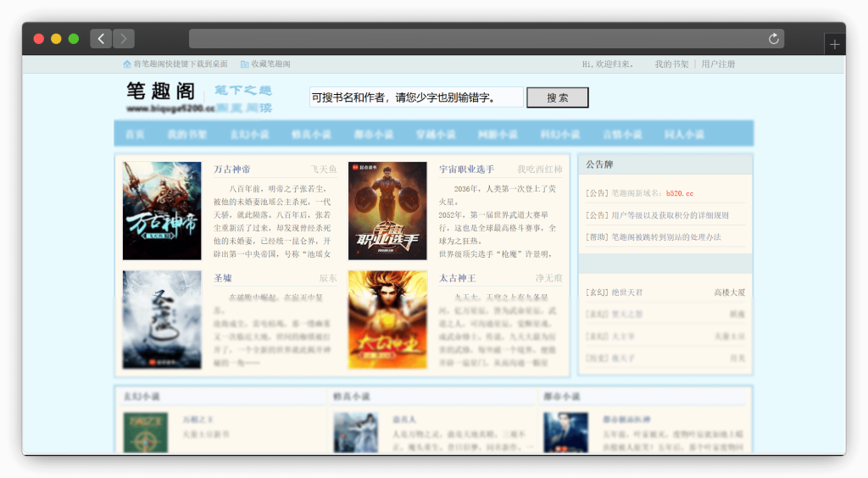
Task: Open book cover under 玄幻小说 section
Action: point(146,432)
